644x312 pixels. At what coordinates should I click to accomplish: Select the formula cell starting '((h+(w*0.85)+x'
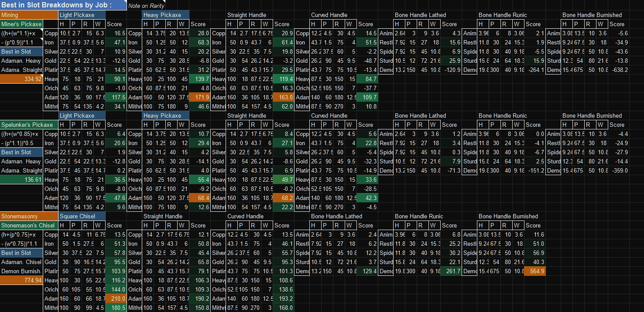(21, 134)
